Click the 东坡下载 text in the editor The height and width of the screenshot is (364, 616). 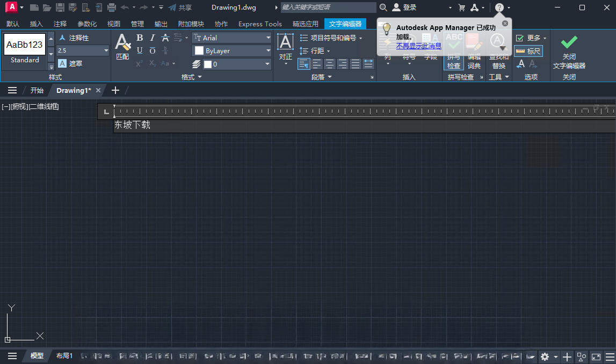133,125
